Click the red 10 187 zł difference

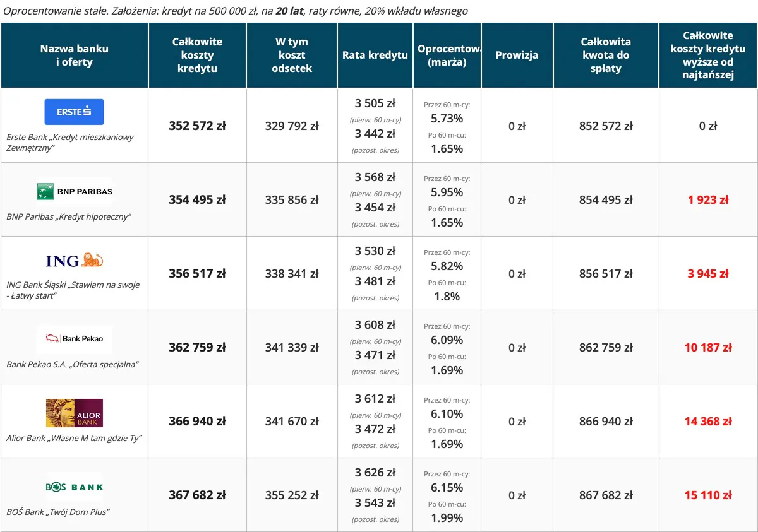pyautogui.click(x=708, y=347)
